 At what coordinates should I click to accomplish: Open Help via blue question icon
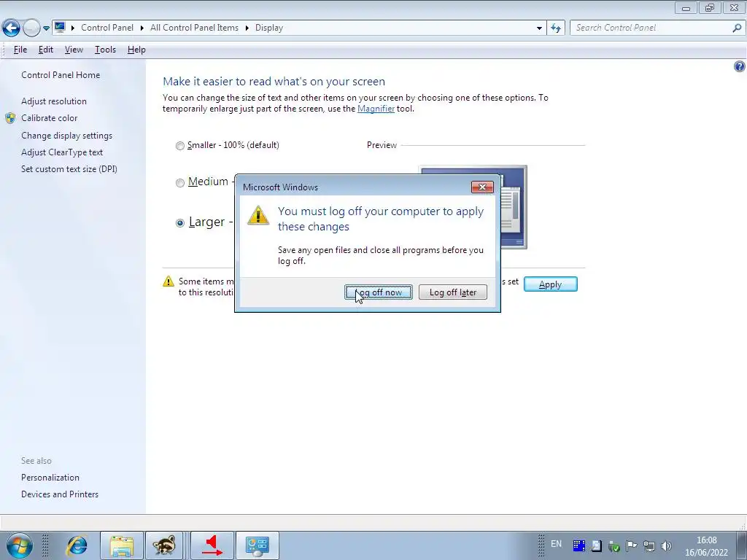click(740, 66)
